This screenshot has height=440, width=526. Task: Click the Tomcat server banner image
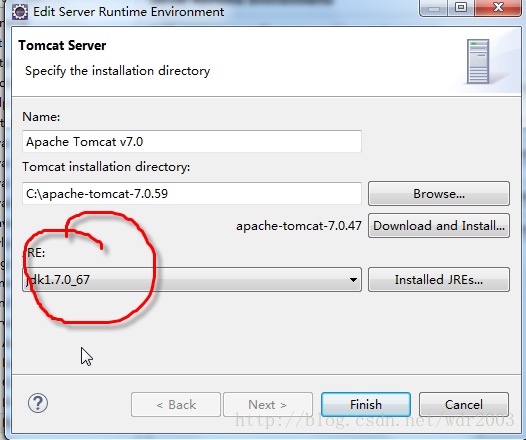click(x=478, y=61)
